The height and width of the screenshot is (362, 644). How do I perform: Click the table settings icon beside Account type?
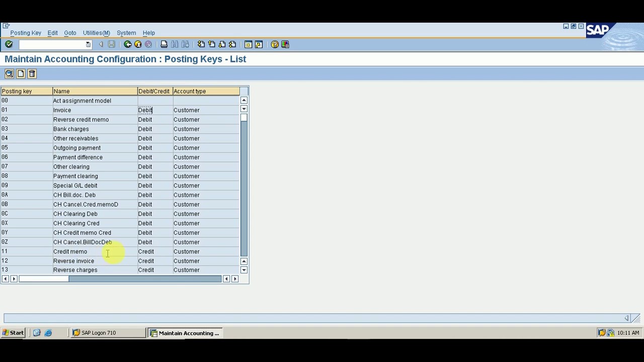[x=244, y=91]
